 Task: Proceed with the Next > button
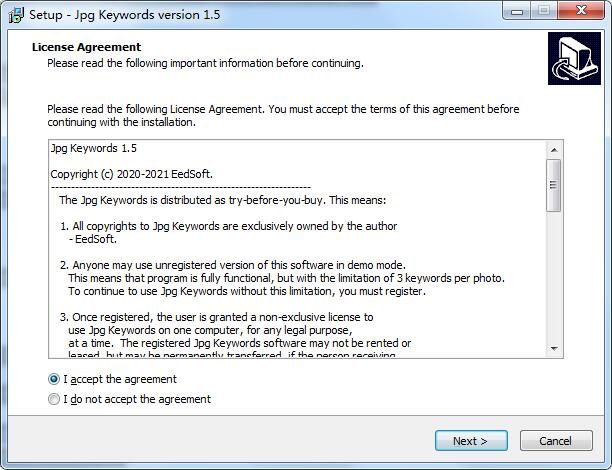click(471, 441)
